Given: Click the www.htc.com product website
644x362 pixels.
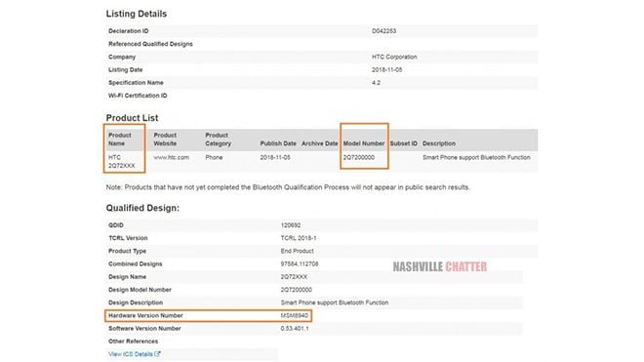Looking at the screenshot, I should [172, 157].
